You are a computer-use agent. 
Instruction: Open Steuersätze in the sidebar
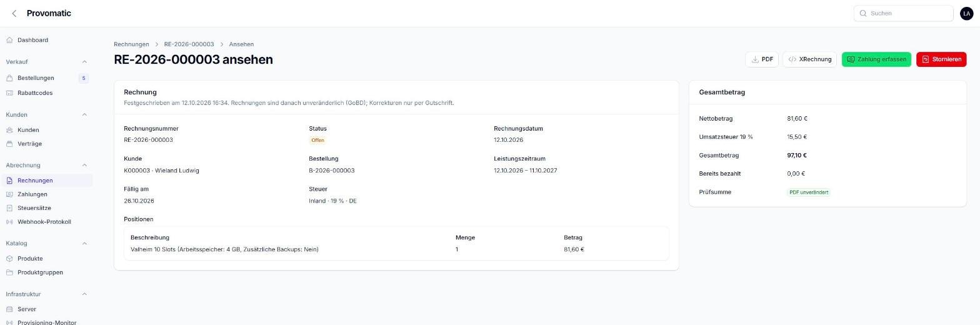tap(34, 208)
